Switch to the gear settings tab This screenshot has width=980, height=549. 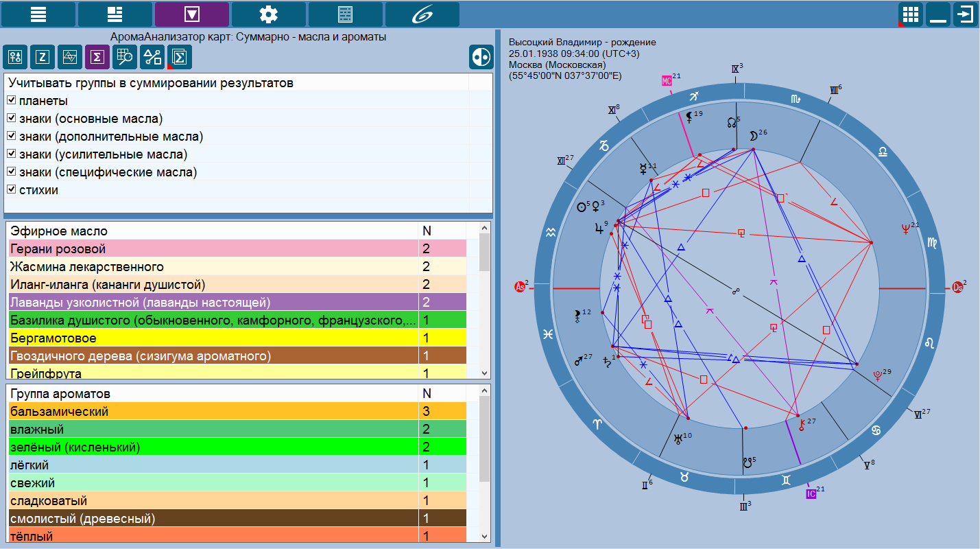(269, 14)
